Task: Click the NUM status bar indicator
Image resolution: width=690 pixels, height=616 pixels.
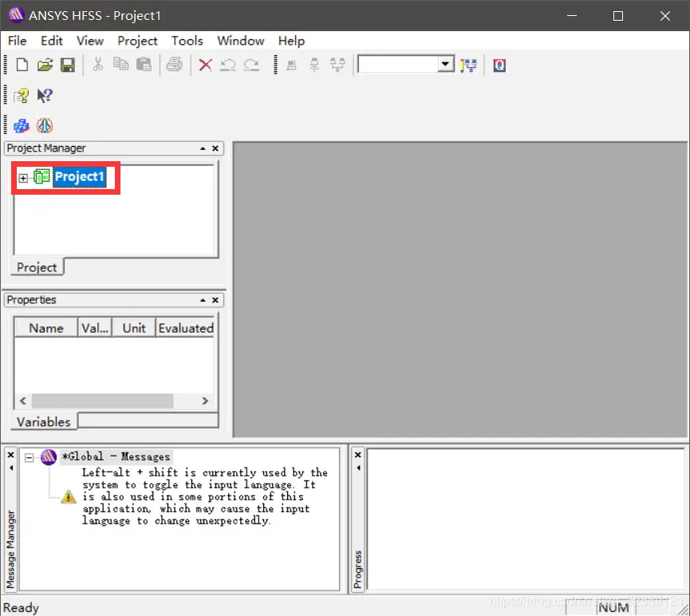Action: point(614,608)
